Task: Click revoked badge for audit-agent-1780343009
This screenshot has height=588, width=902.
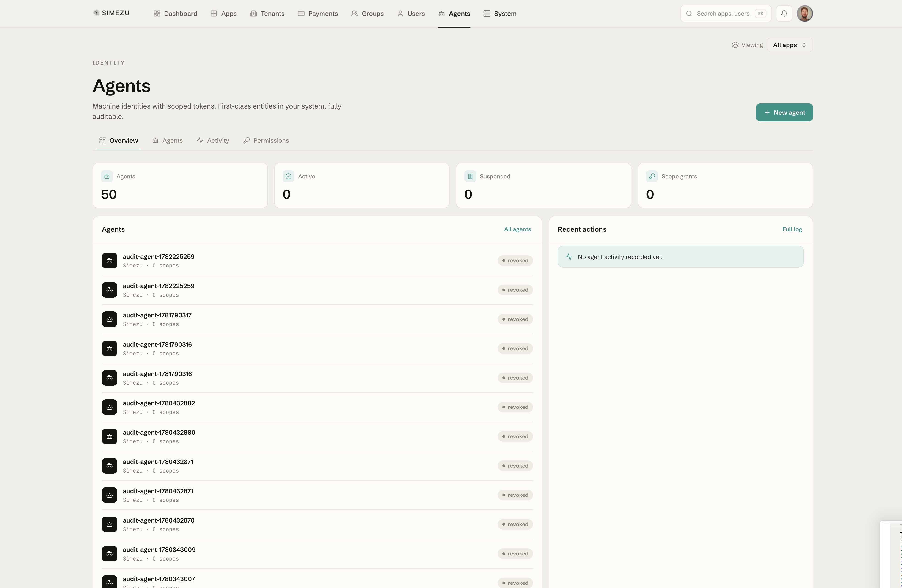Action: click(515, 554)
